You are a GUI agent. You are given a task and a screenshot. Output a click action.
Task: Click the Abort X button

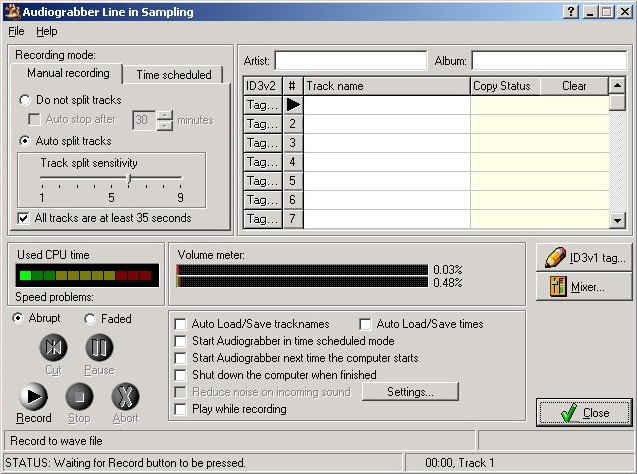pyautogui.click(x=125, y=396)
